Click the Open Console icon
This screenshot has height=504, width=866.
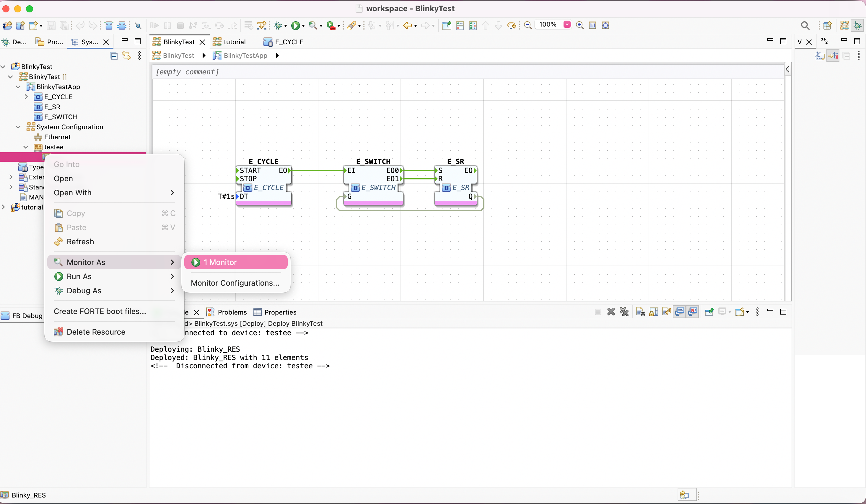740,312
